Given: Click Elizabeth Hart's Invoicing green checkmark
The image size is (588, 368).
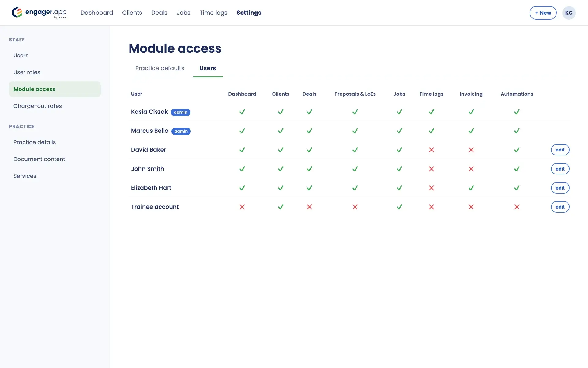Looking at the screenshot, I should pyautogui.click(x=471, y=188).
